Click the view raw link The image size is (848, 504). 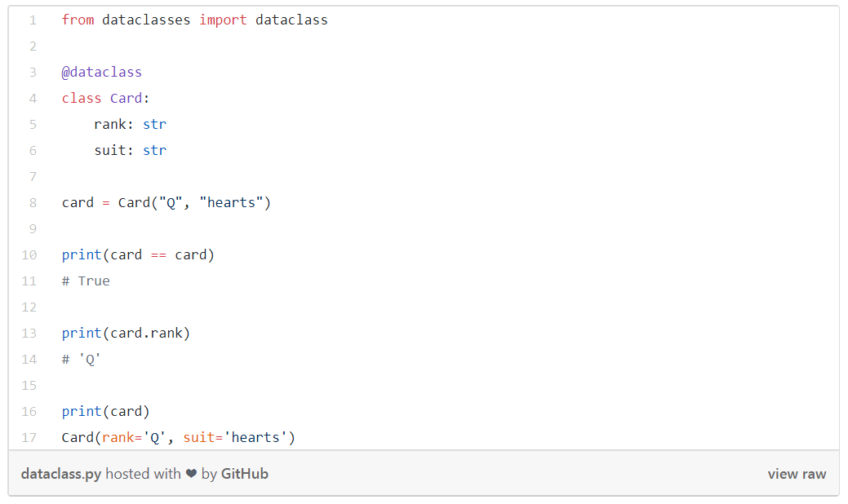click(797, 474)
